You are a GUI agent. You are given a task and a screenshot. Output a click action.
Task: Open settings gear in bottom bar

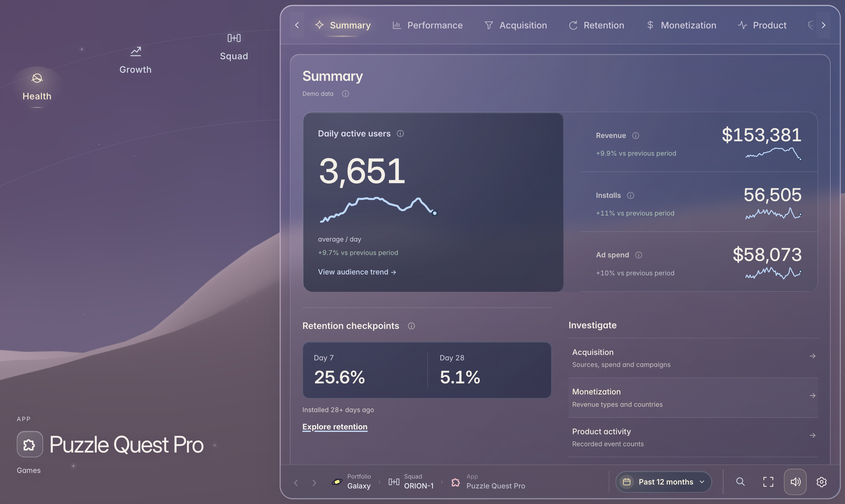point(822,482)
